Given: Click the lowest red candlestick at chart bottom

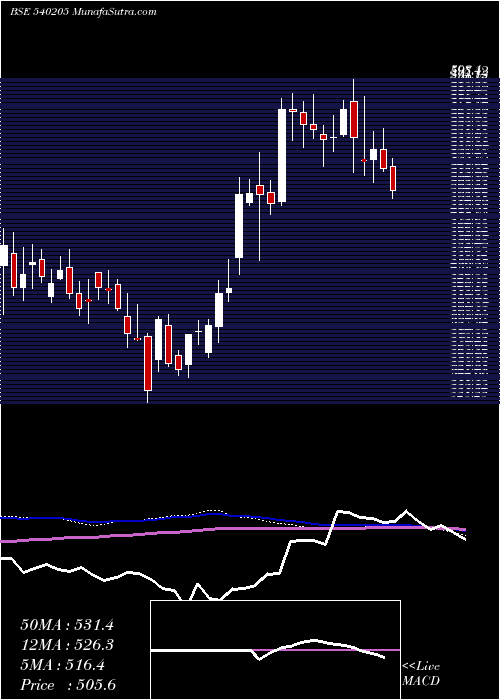Looking at the screenshot, I should point(148,364).
